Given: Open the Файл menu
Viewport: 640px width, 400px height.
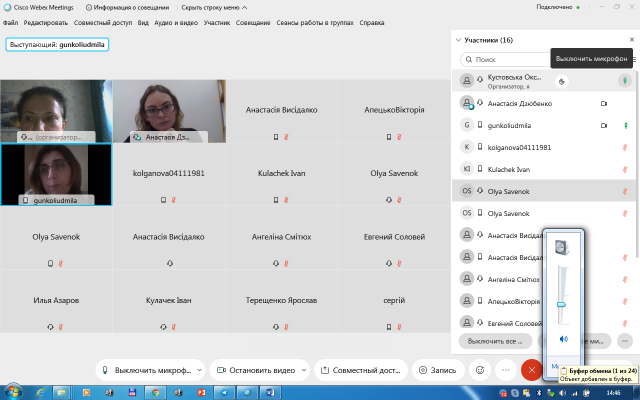Looking at the screenshot, I should [x=10, y=23].
